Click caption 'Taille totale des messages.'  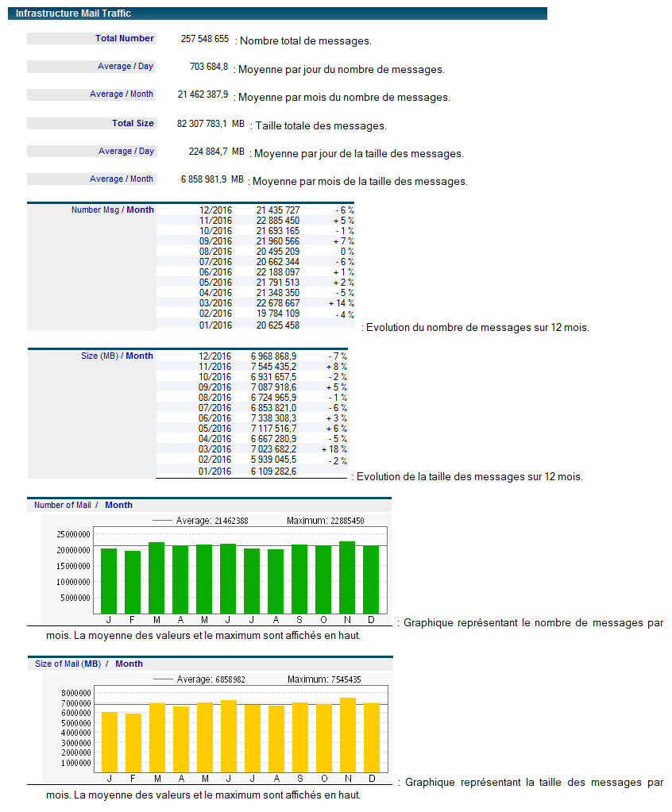[x=321, y=126]
